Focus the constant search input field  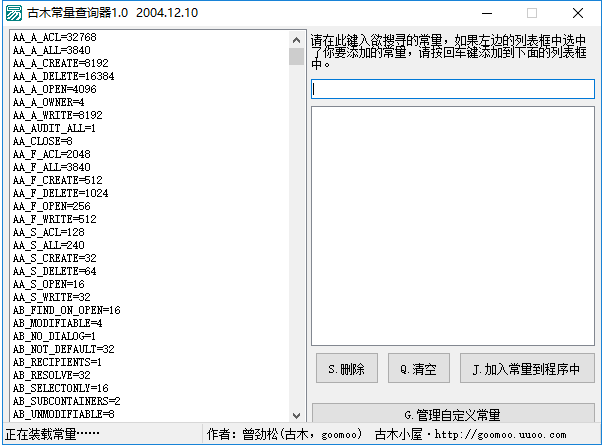[x=453, y=89]
